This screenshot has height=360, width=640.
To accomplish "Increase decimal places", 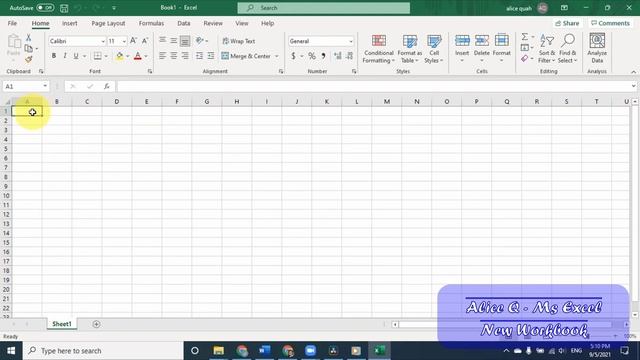I will (338, 56).
